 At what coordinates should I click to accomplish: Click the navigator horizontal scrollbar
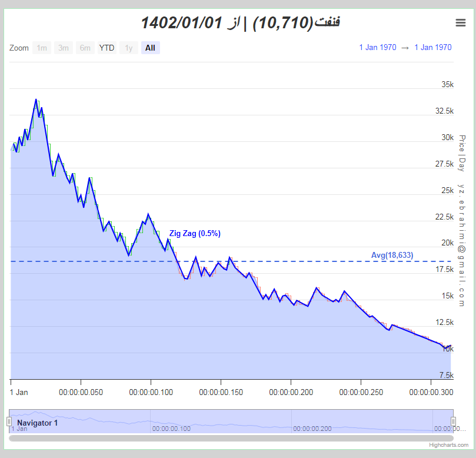tap(231, 438)
